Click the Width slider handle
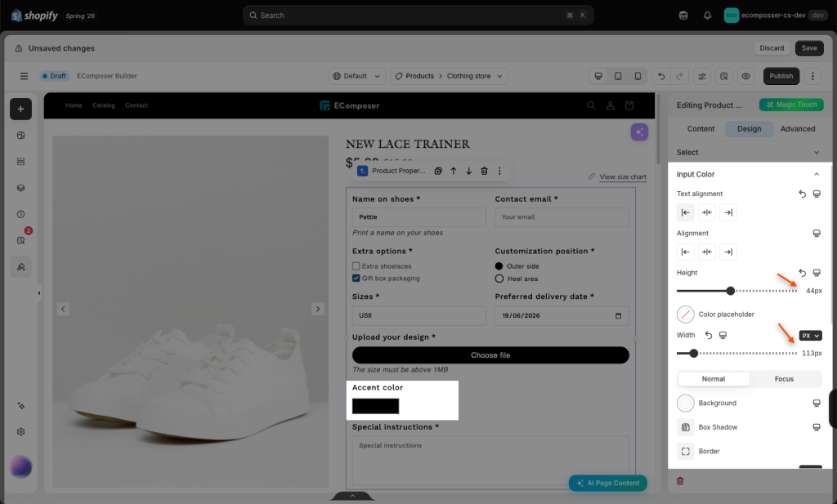 click(693, 353)
